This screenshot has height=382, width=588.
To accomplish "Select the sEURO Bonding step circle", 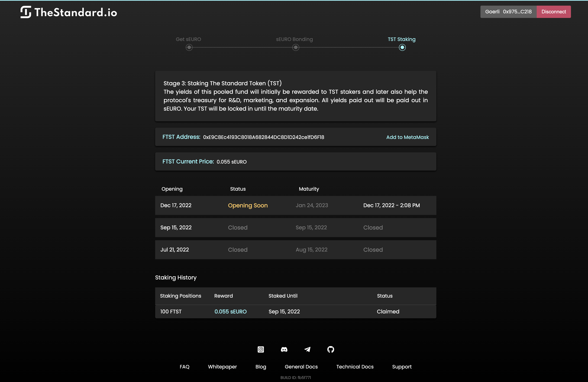I will click(x=295, y=47).
